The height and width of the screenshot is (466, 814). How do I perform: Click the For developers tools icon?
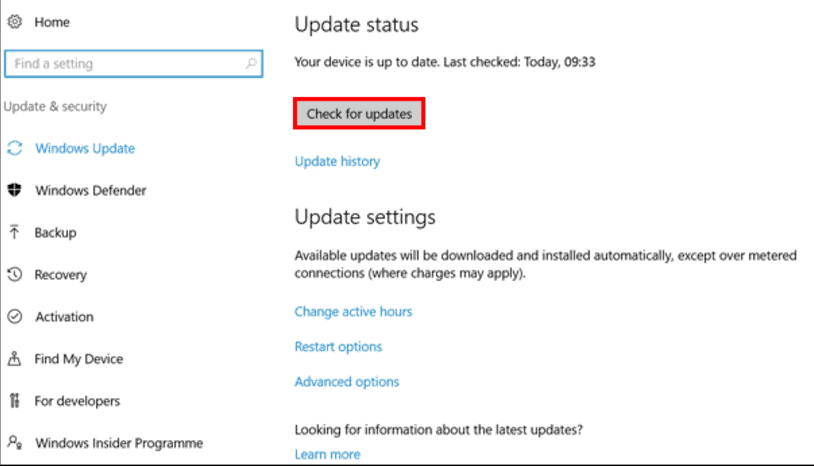(x=15, y=400)
